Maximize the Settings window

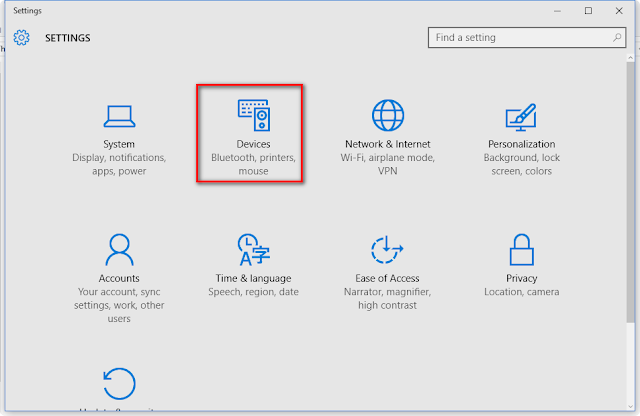click(x=588, y=11)
